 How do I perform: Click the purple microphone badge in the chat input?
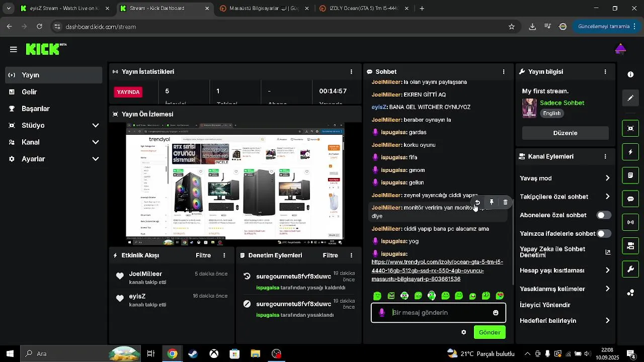(x=382, y=313)
